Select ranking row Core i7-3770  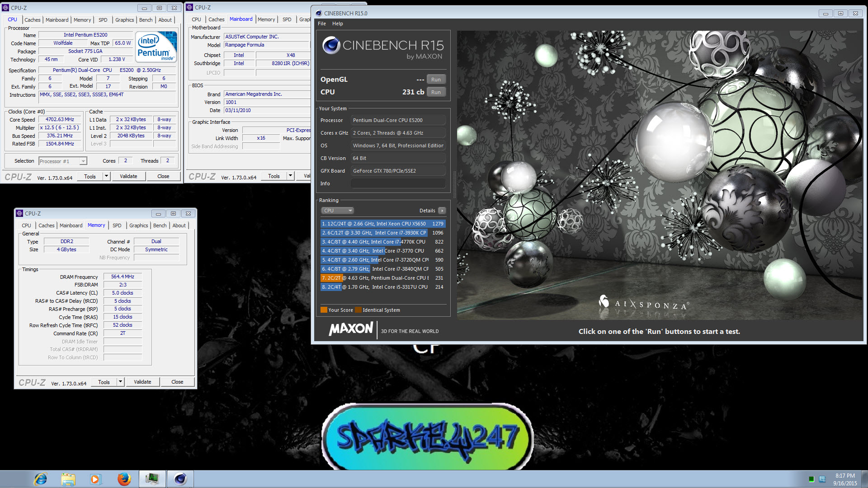383,251
